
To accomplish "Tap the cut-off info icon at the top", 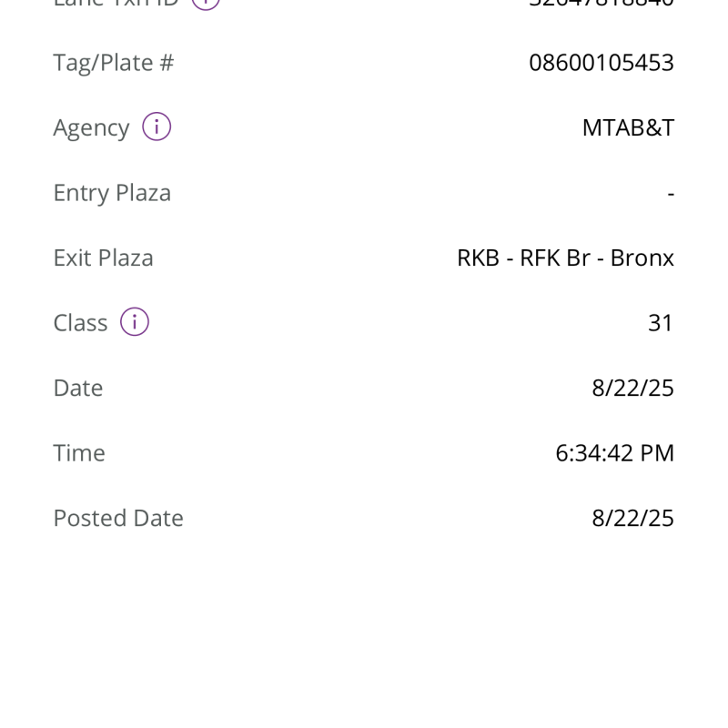I will (x=207, y=3).
